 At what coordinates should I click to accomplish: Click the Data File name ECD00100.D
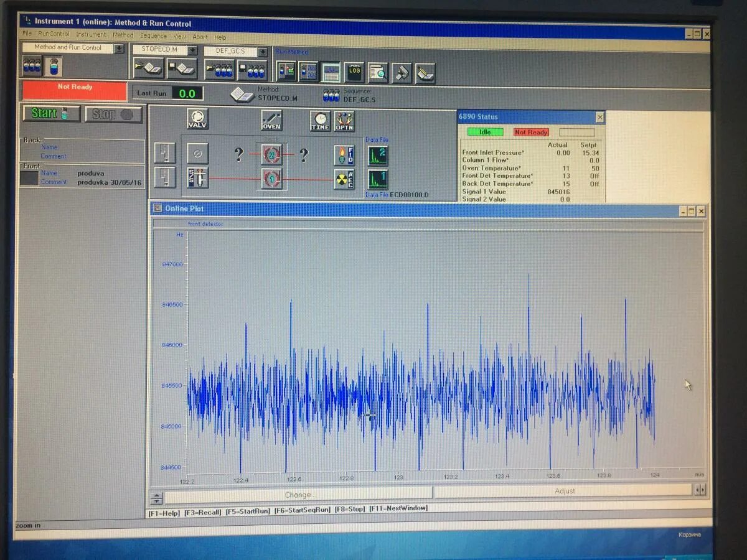click(409, 195)
